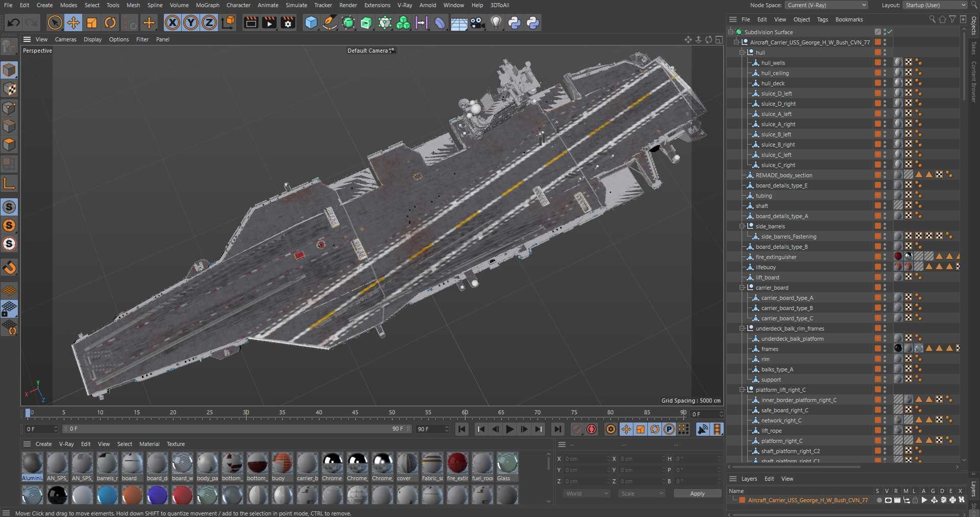Add a light via bulb icon
This screenshot has width=980, height=517.
496,22
